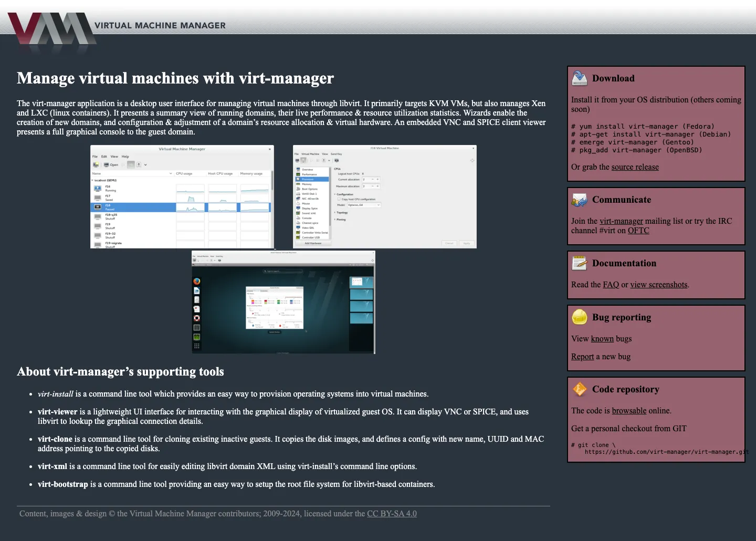Click the 'Code repository' sidebar heading
This screenshot has width=756, height=541.
click(x=626, y=389)
